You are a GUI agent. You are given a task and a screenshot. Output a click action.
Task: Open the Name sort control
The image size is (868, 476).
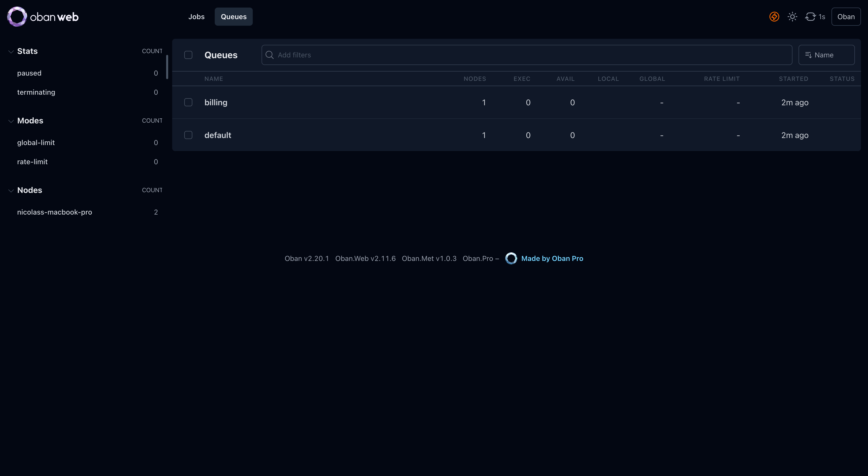point(826,55)
